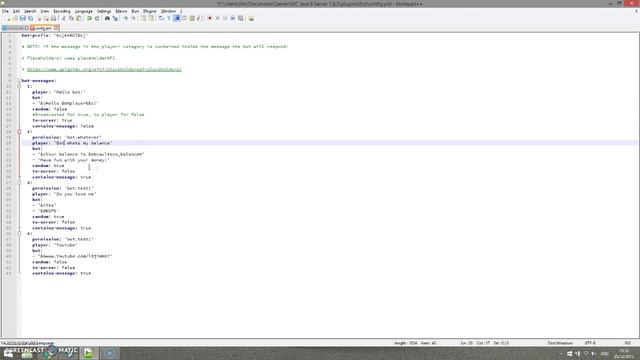Click the line 'player: "Youtube"'
The height and width of the screenshot is (360, 640).
pyautogui.click(x=55, y=245)
